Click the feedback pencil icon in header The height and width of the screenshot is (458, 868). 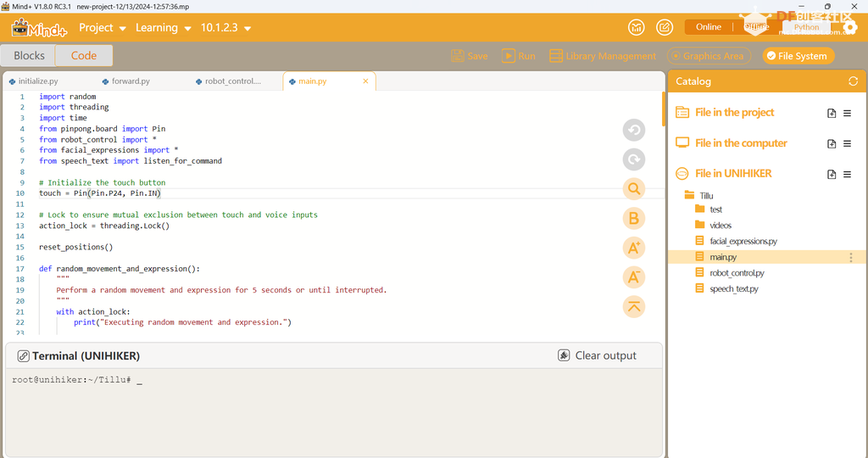tap(665, 27)
